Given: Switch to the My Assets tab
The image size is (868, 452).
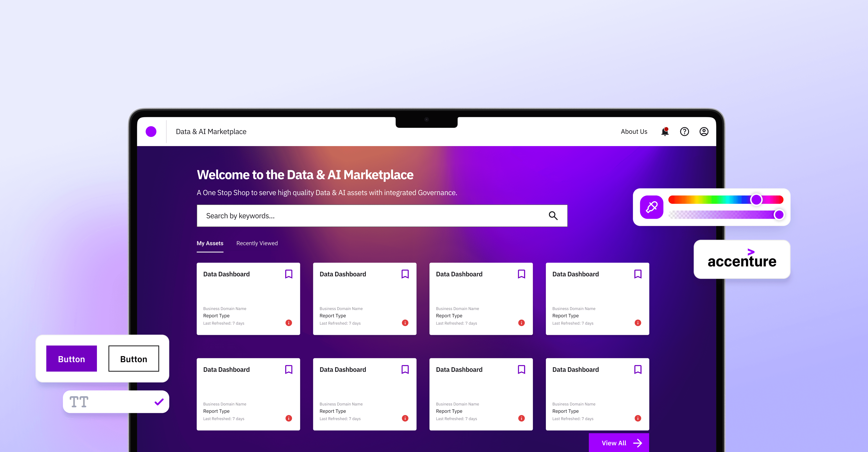Looking at the screenshot, I should [210, 243].
